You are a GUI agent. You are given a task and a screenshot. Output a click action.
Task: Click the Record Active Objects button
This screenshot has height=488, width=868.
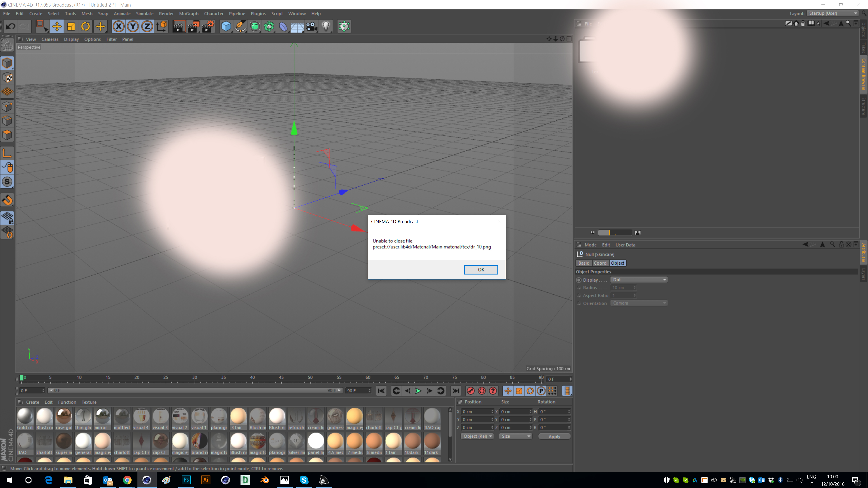[x=471, y=391]
